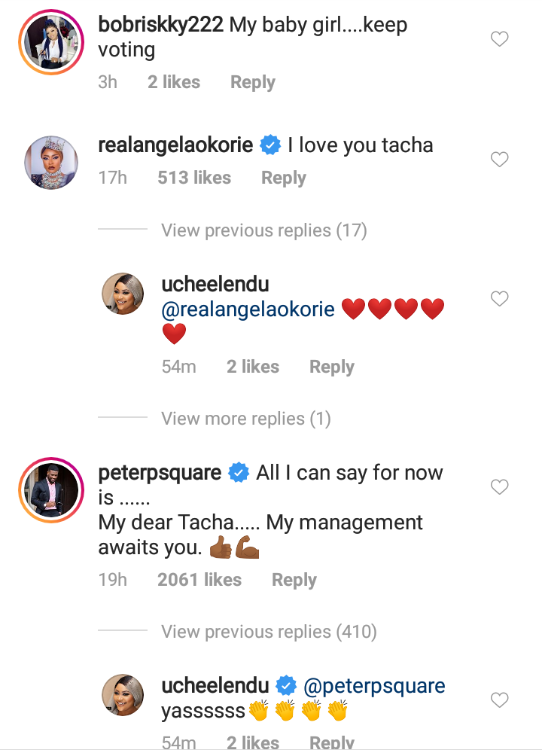Reply to bobriskky222's comment
Image resolution: width=542 pixels, height=756 pixels.
(x=252, y=82)
